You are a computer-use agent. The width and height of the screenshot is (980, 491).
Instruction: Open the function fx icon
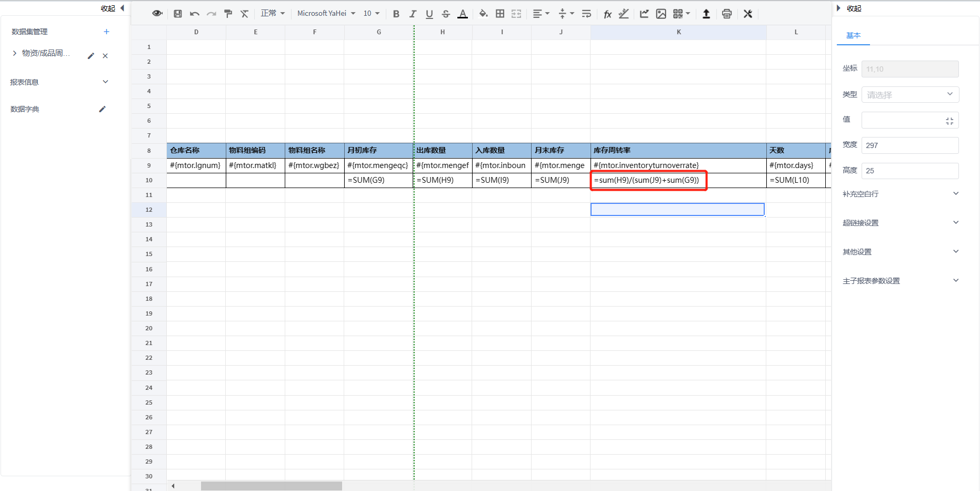pyautogui.click(x=607, y=14)
